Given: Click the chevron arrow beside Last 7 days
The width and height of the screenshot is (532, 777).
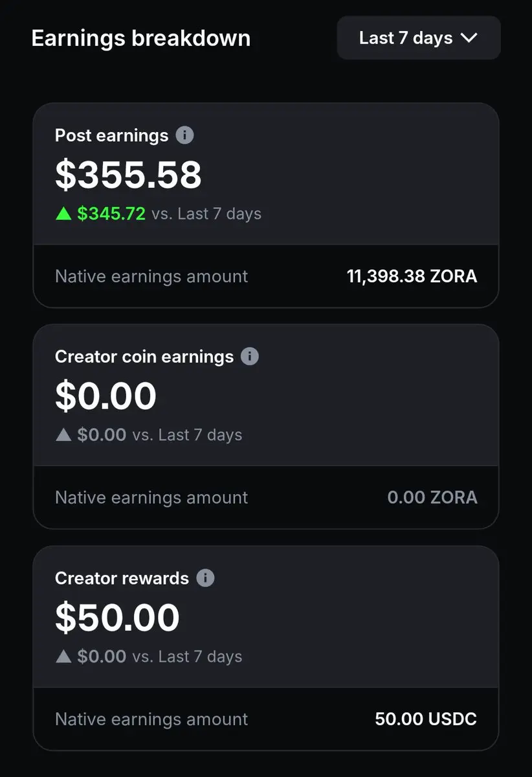Looking at the screenshot, I should point(469,38).
